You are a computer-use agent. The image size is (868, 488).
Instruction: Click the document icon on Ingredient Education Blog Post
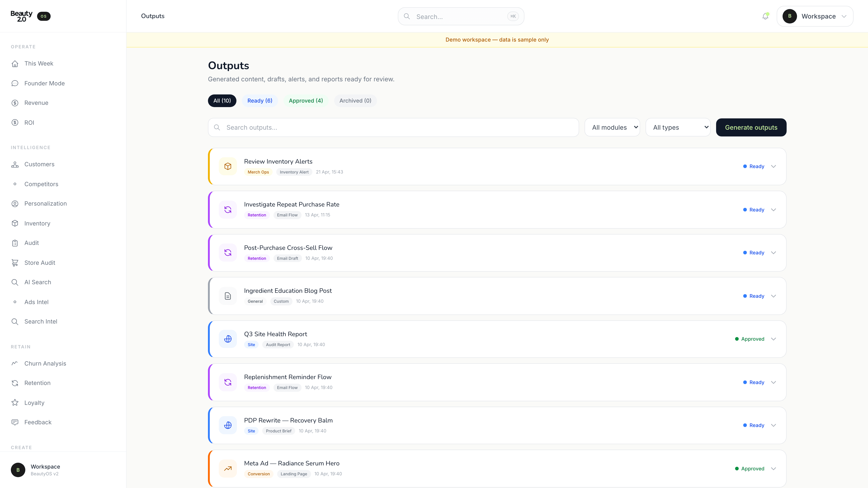pos(228,296)
